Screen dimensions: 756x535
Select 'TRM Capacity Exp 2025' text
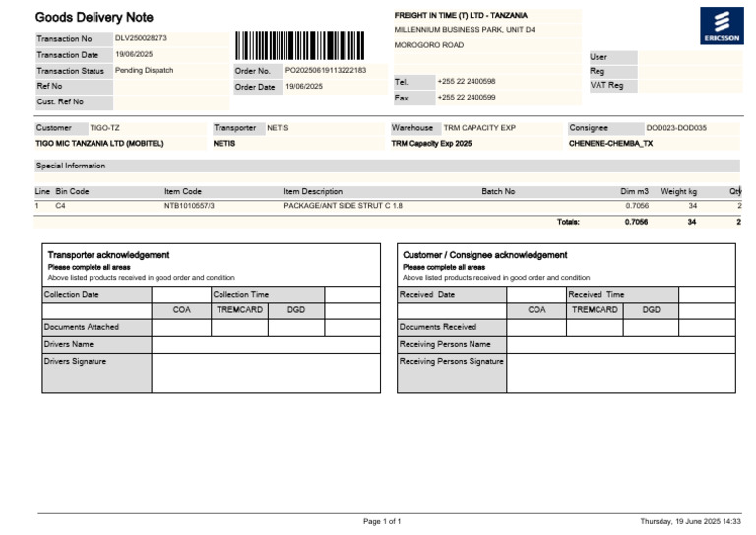[431, 144]
